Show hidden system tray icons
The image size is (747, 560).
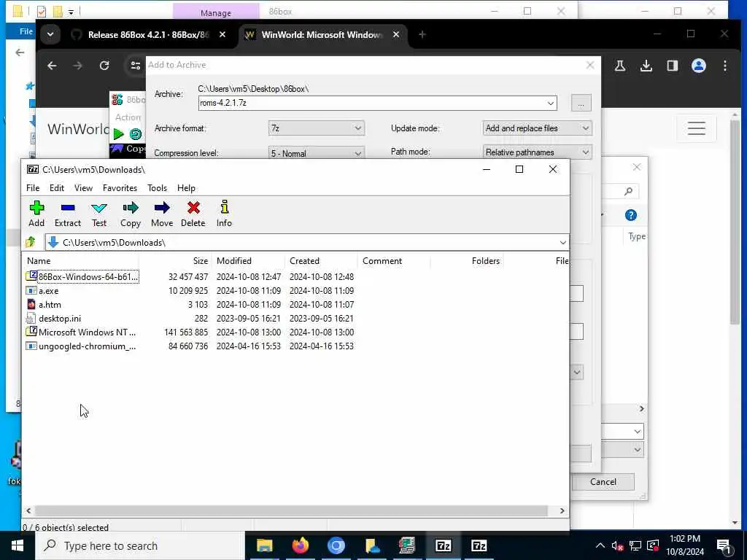point(600,545)
